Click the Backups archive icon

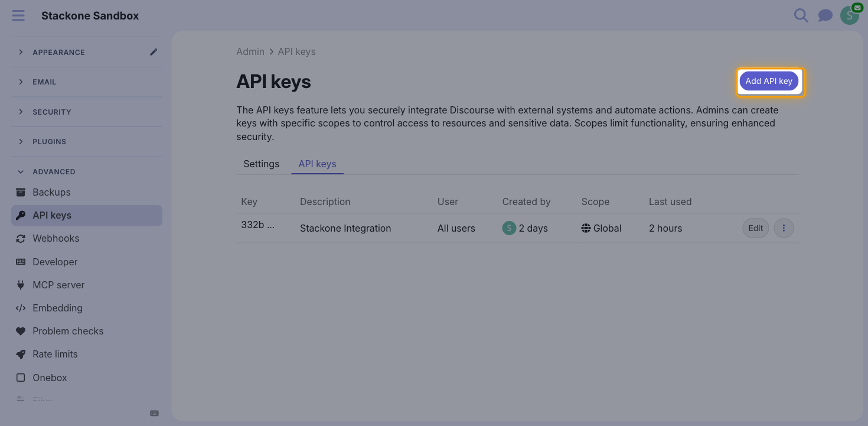click(x=21, y=192)
